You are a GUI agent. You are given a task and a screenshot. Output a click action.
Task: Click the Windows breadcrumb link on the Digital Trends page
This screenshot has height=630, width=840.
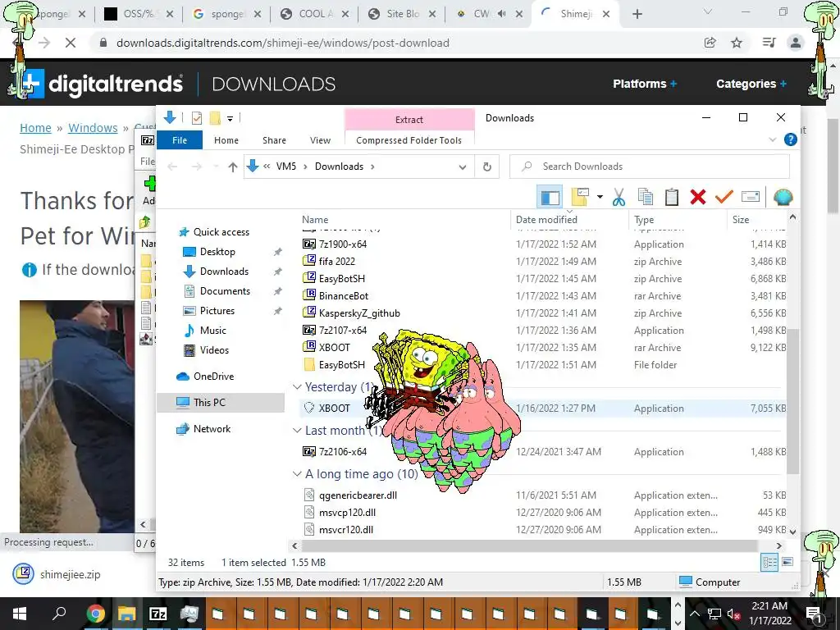(93, 128)
